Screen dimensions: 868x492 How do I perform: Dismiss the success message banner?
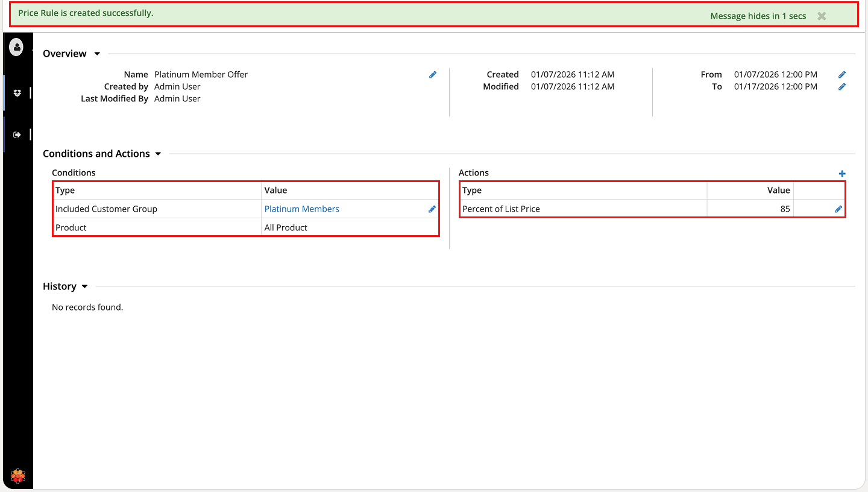822,16
